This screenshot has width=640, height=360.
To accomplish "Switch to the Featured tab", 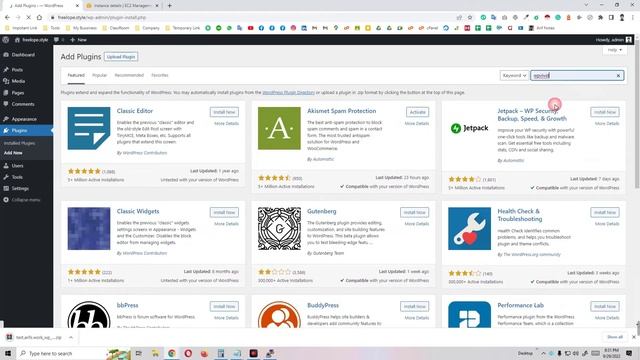I will pos(76,76).
